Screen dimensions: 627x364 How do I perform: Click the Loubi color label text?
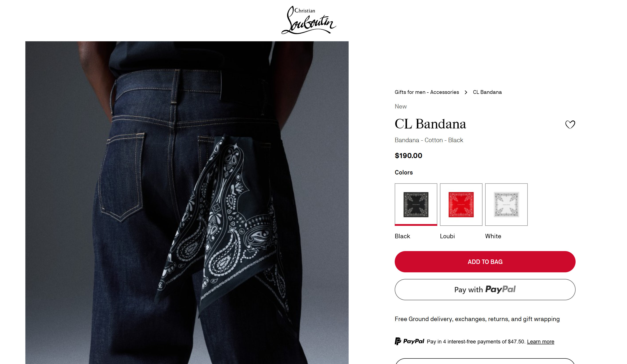coord(447,236)
